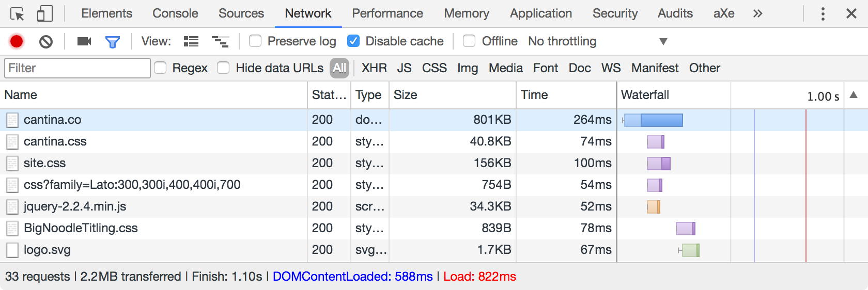
Task: Open the Performance tab
Action: pyautogui.click(x=388, y=13)
